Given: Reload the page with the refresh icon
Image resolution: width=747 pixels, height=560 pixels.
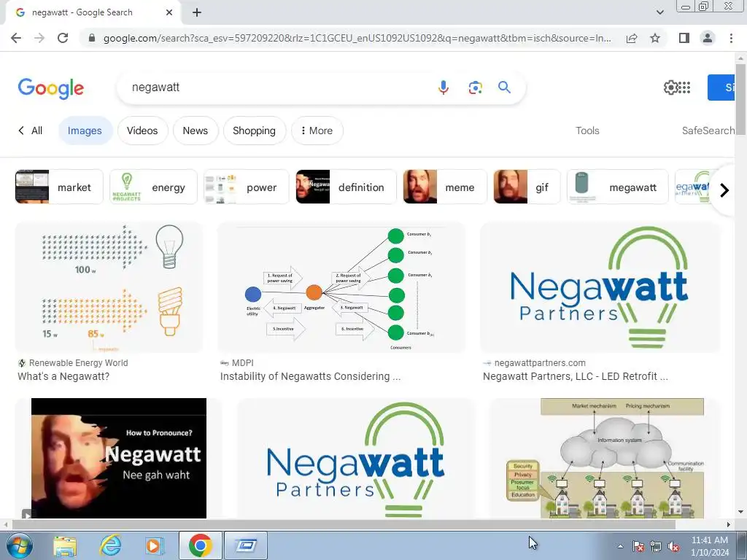Looking at the screenshot, I should coord(63,38).
